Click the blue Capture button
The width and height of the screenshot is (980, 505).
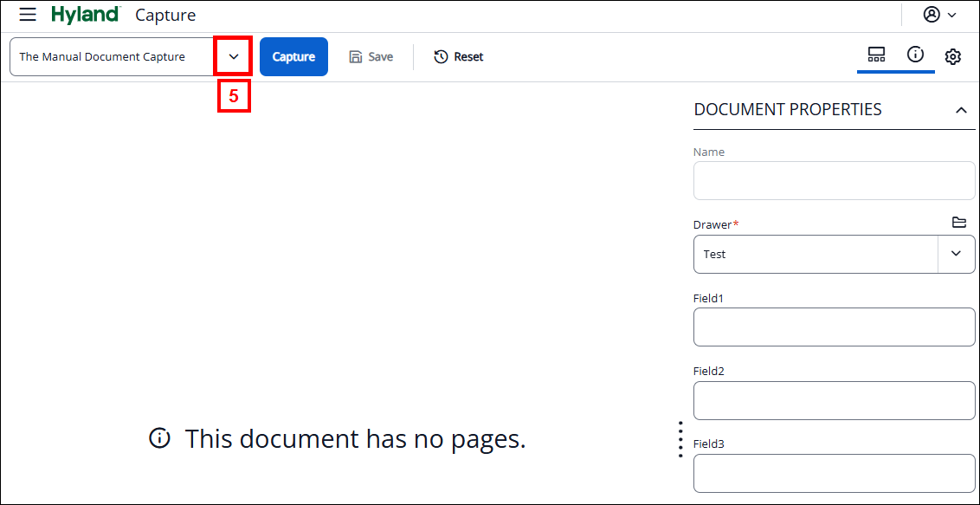pos(293,57)
